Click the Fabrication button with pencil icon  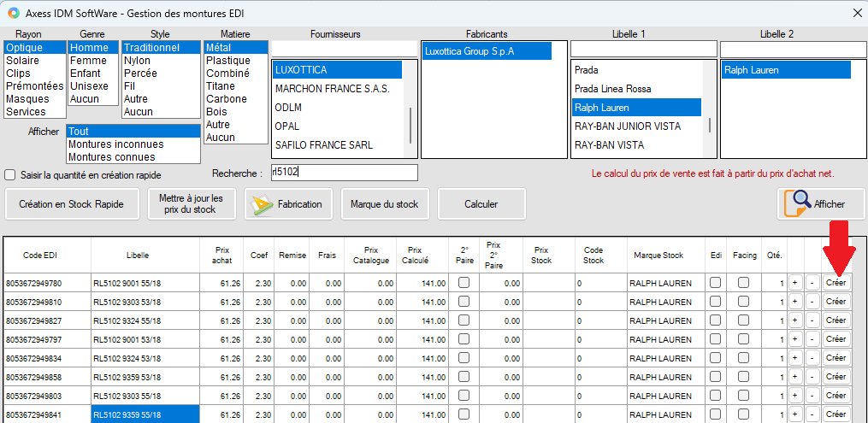pos(288,204)
